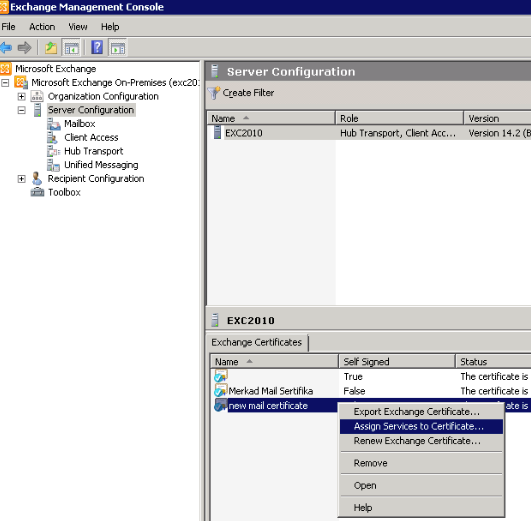
Task: Choose Export Exchange Certificate from context menu
Action: click(421, 412)
